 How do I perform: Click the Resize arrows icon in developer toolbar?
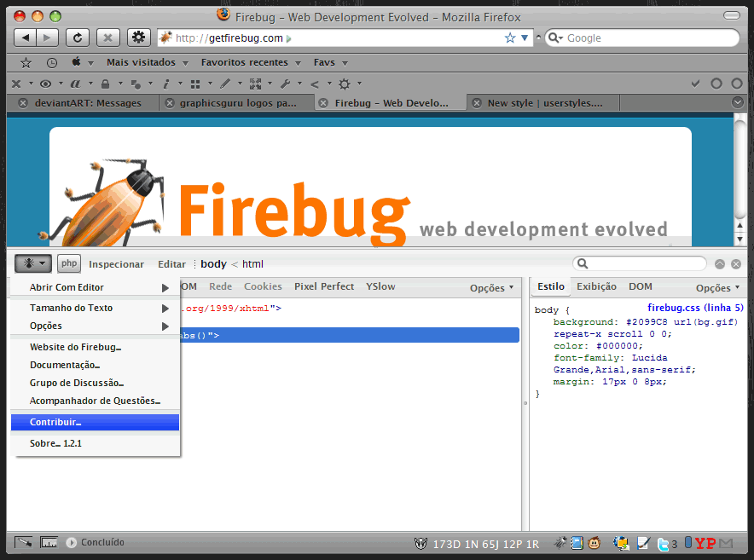(255, 84)
